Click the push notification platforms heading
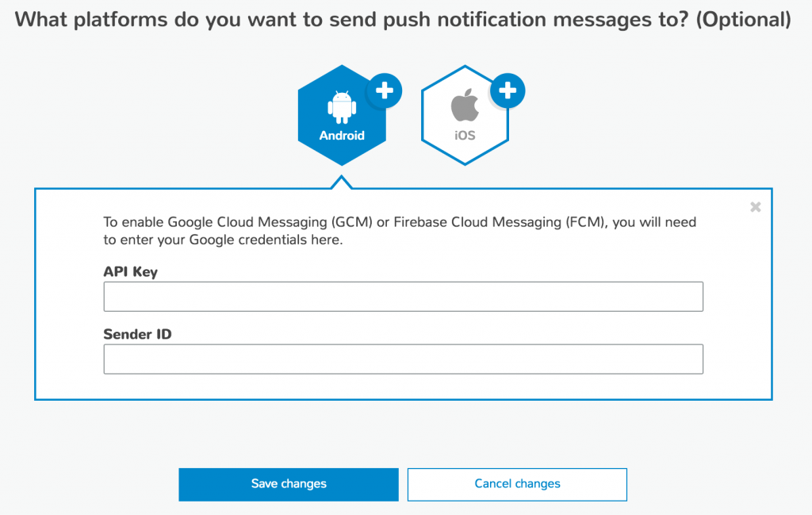This screenshot has width=812, height=515. tap(403, 20)
